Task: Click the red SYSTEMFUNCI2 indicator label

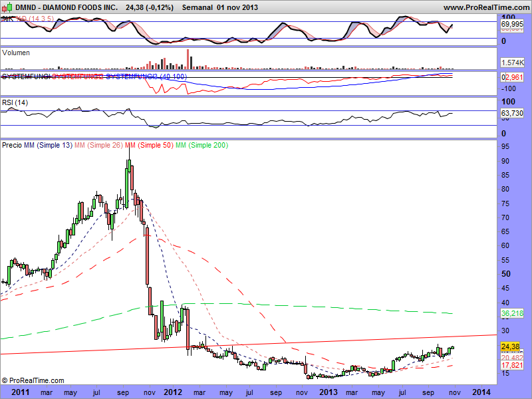Action: [78, 76]
